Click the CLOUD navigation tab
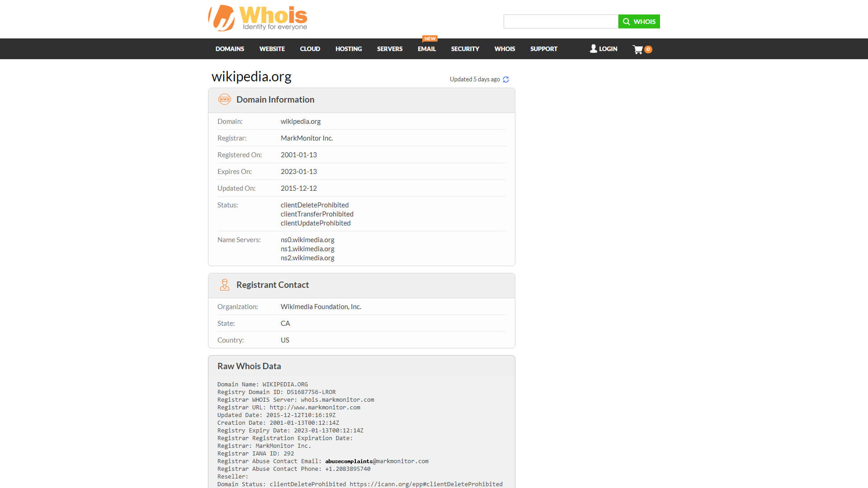868x488 pixels. 309,48
